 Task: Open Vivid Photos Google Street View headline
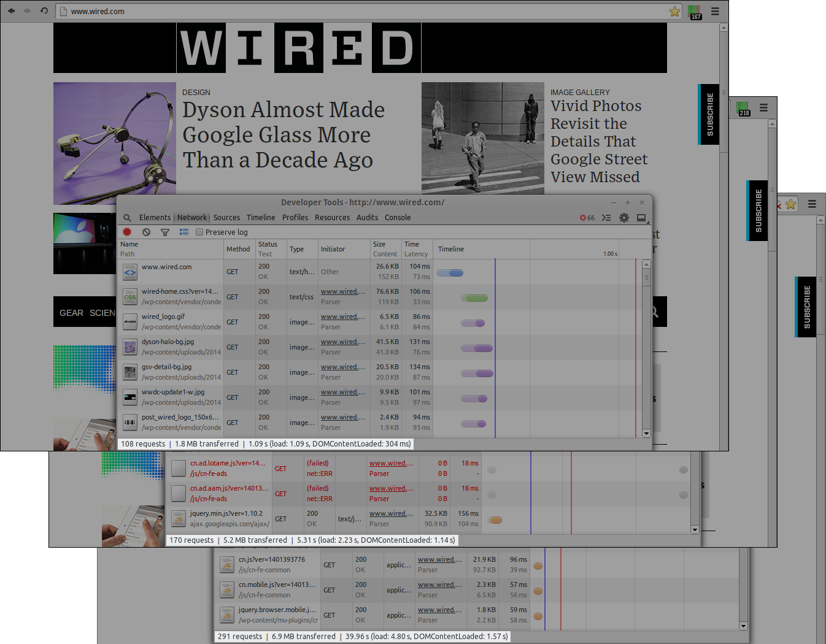[599, 142]
